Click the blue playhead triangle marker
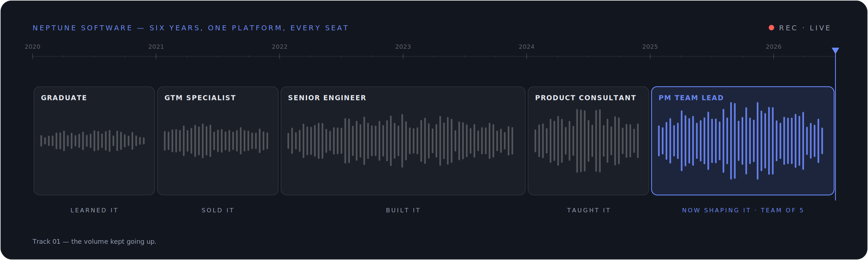This screenshot has height=260, width=868. 835,51
